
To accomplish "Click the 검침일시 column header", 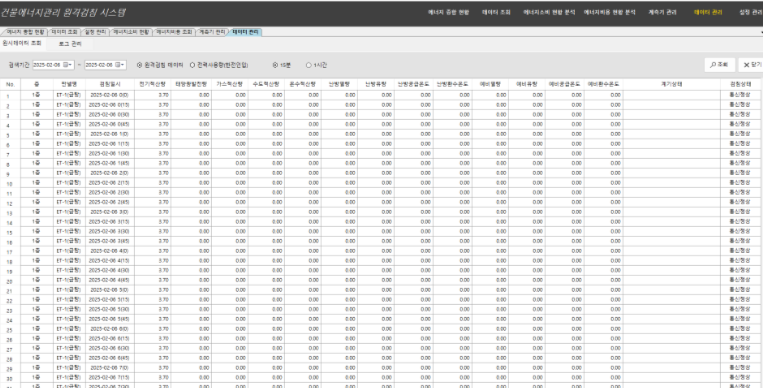I will [x=110, y=84].
